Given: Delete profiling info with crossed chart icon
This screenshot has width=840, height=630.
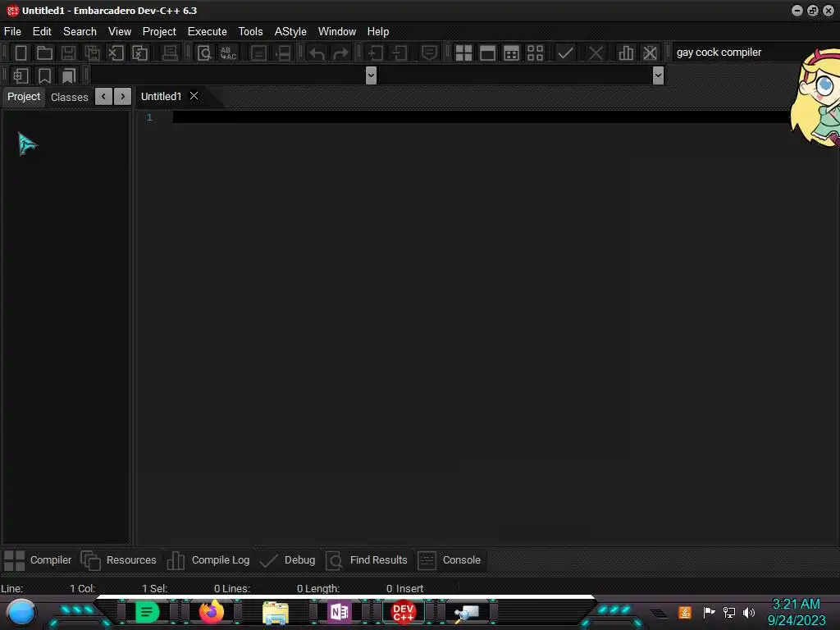Looking at the screenshot, I should click(650, 52).
